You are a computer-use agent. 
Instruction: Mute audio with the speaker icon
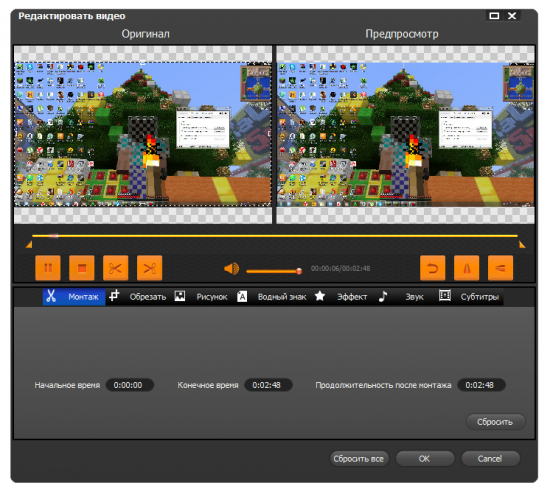(232, 269)
